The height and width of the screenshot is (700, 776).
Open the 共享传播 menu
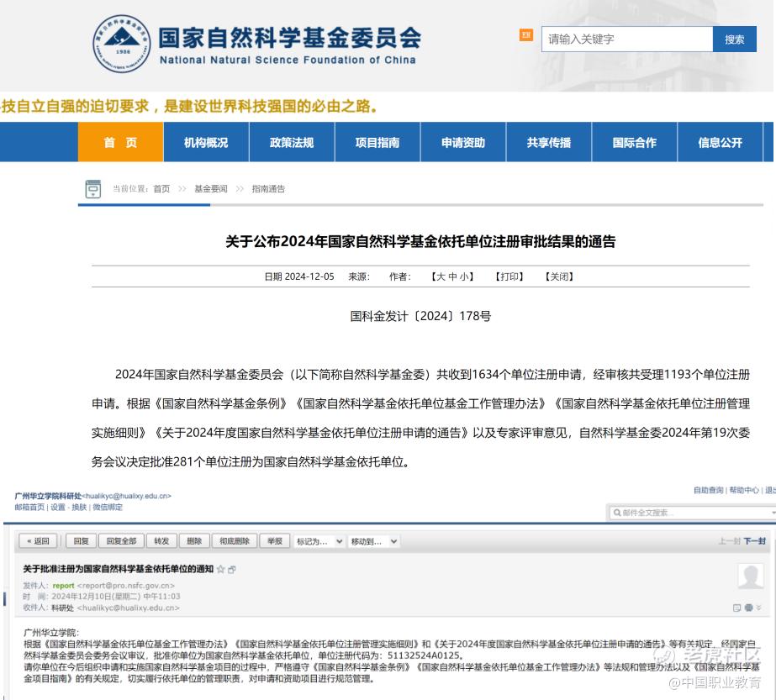tap(549, 143)
